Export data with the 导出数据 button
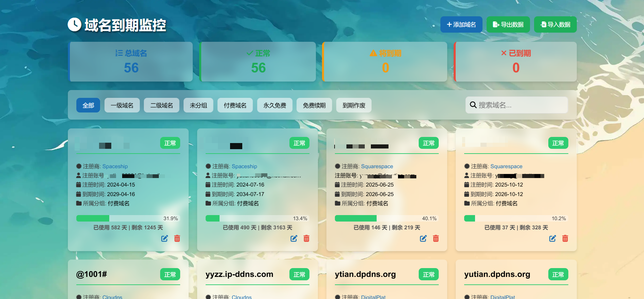 point(508,24)
